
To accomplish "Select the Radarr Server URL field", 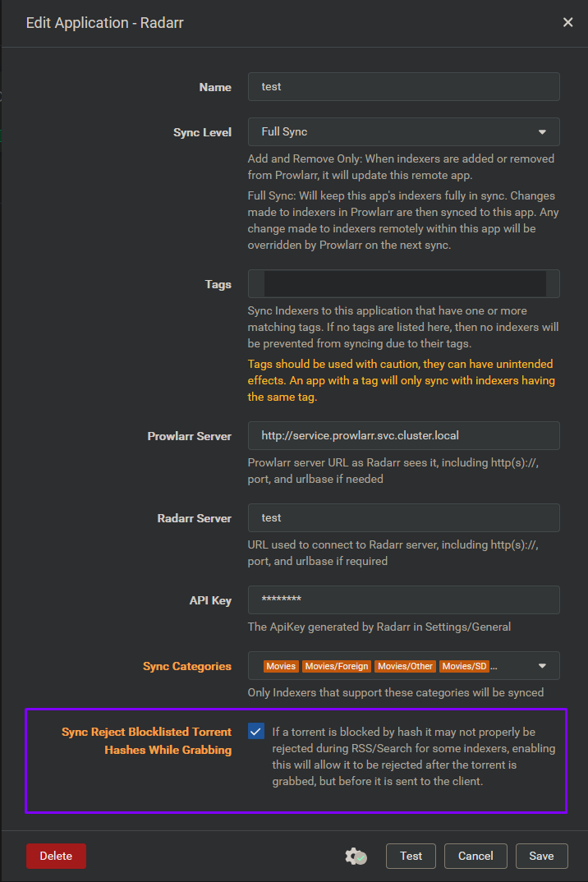I will [403, 517].
